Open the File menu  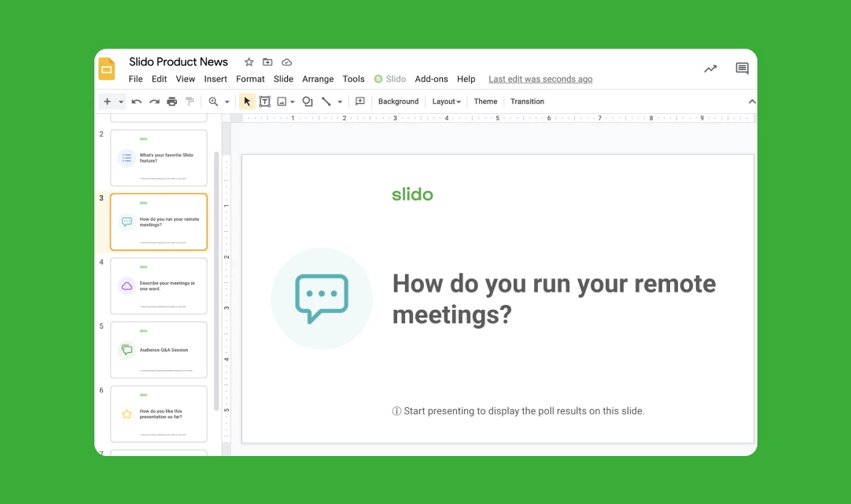136,79
